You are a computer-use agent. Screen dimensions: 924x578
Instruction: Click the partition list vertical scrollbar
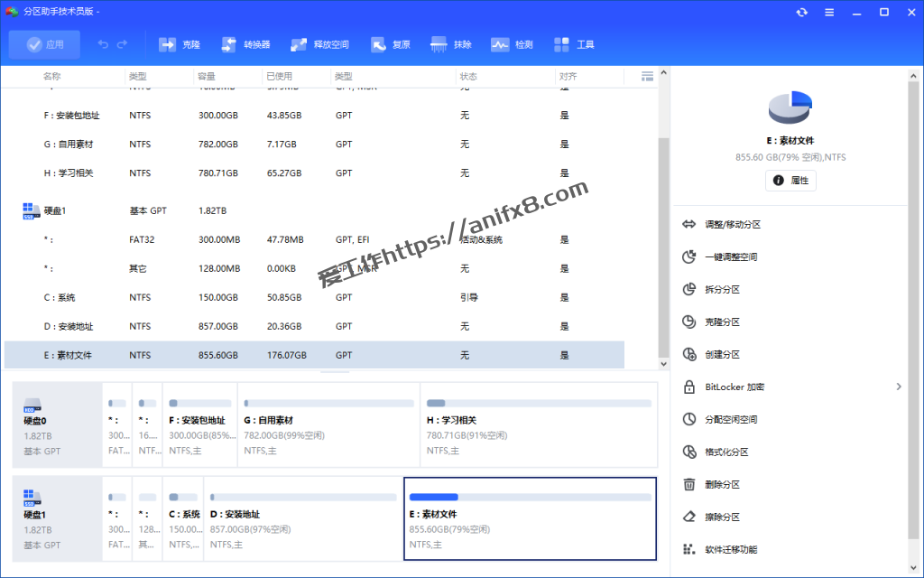pos(663,226)
